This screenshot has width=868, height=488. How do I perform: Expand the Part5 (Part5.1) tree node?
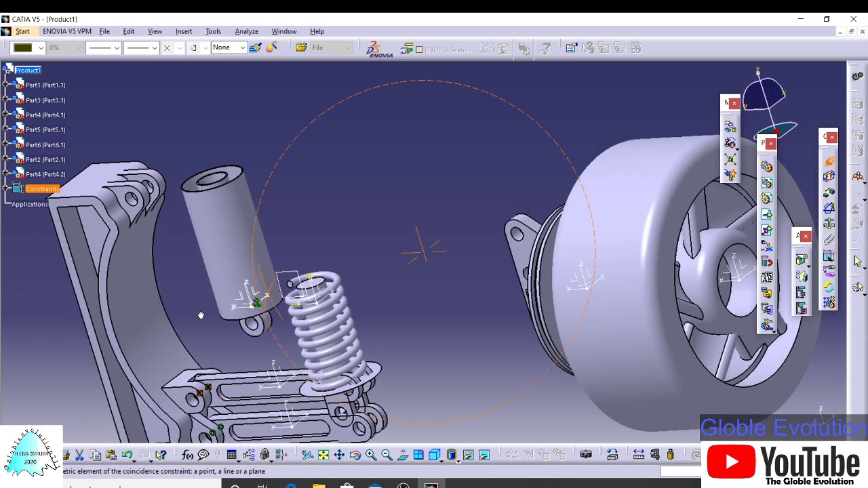(5, 129)
